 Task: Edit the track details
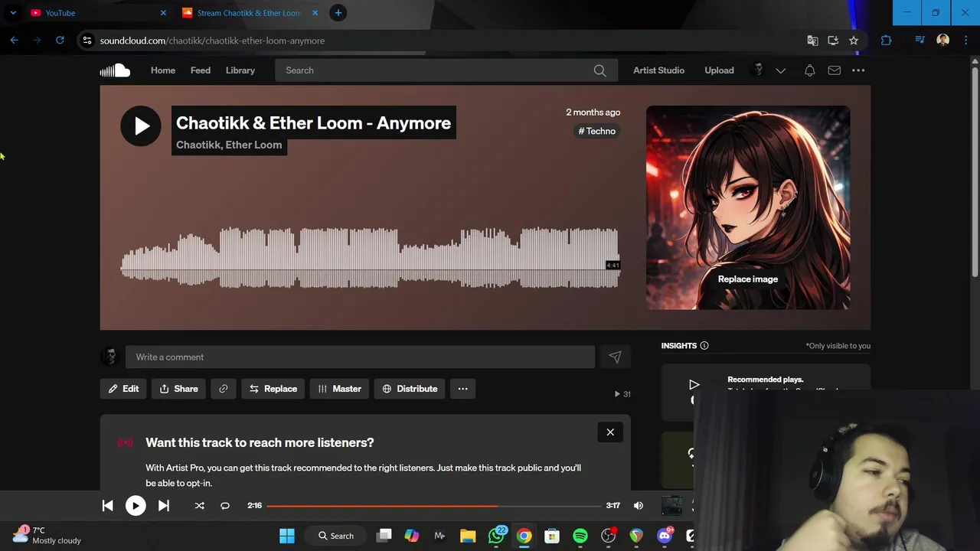[x=122, y=389]
